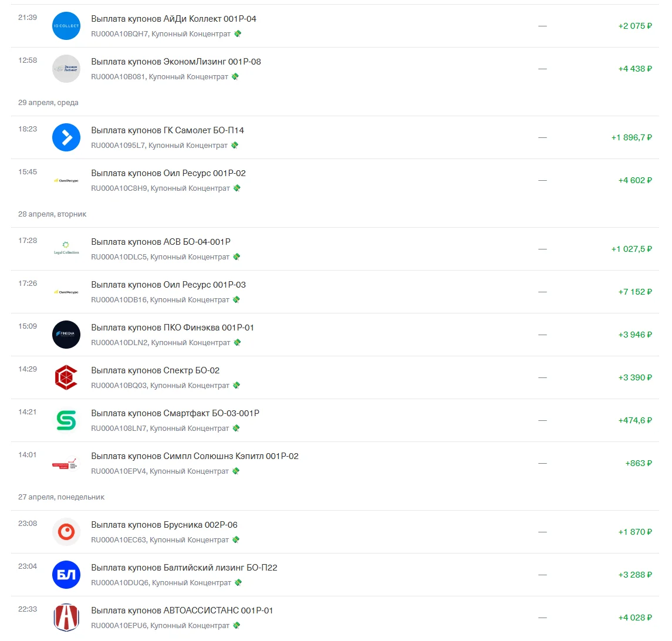Open the Ойл Ресурс 001P-02 logo
Viewport: 672px width, 641px height.
click(66, 181)
